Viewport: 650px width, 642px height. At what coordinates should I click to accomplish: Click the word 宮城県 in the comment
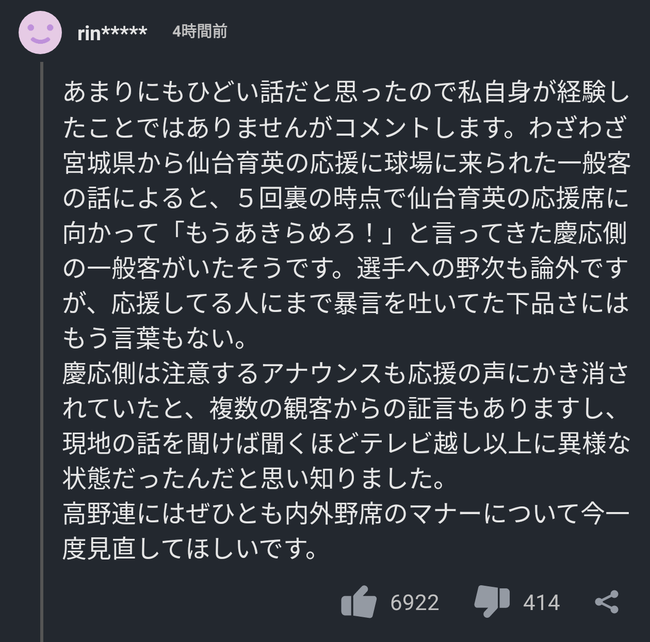click(x=99, y=163)
